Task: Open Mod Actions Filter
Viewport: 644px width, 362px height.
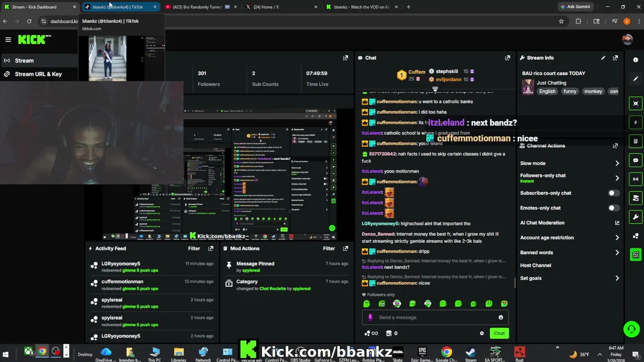Action: [x=329, y=248]
